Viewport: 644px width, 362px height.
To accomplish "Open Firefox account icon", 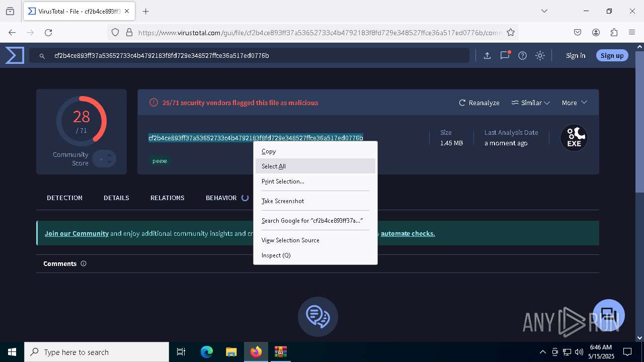I will 596,32.
